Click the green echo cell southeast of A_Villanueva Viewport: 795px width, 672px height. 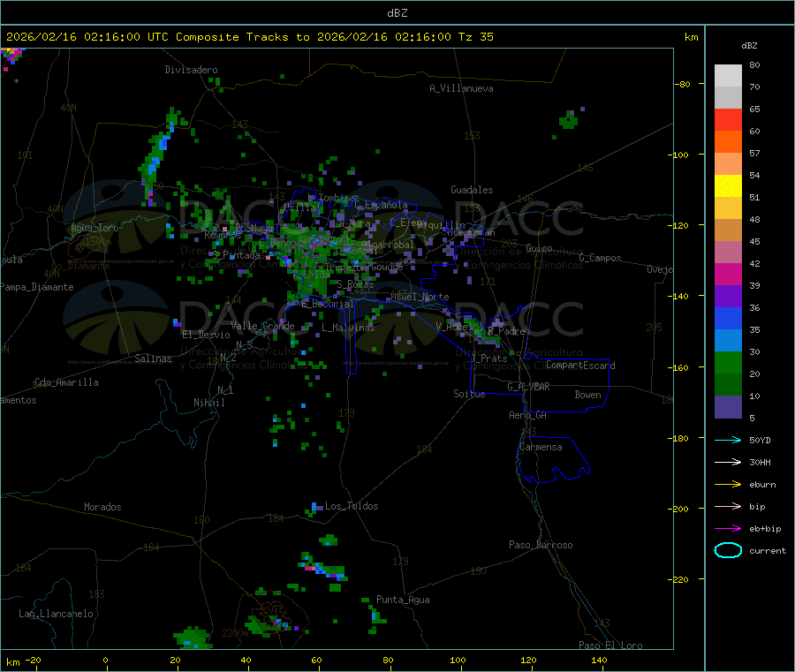pos(569,119)
